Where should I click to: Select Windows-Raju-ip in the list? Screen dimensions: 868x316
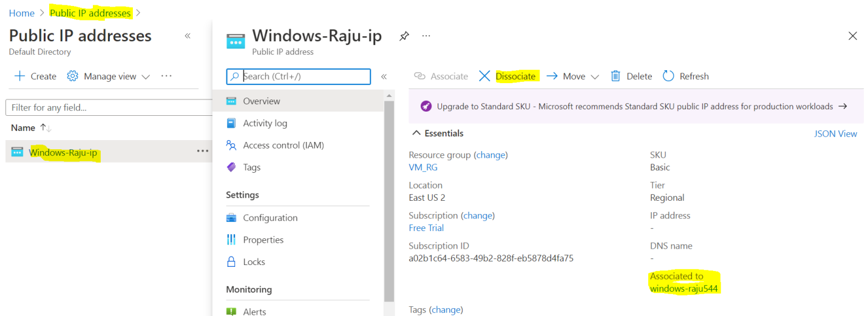(x=63, y=152)
